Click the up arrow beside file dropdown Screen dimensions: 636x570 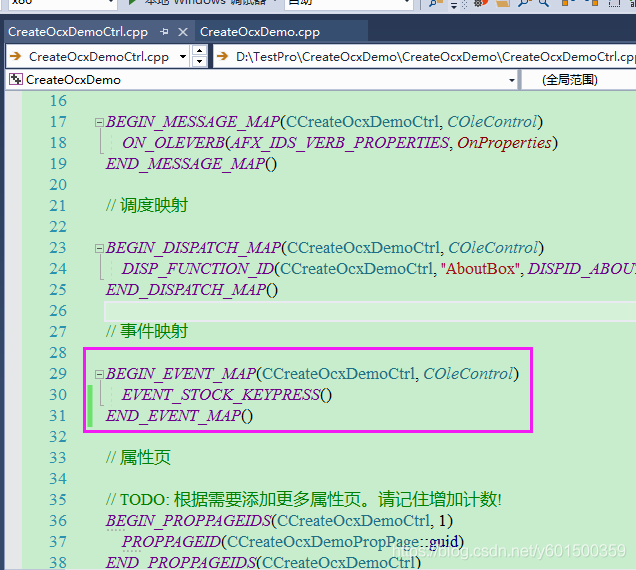199,51
